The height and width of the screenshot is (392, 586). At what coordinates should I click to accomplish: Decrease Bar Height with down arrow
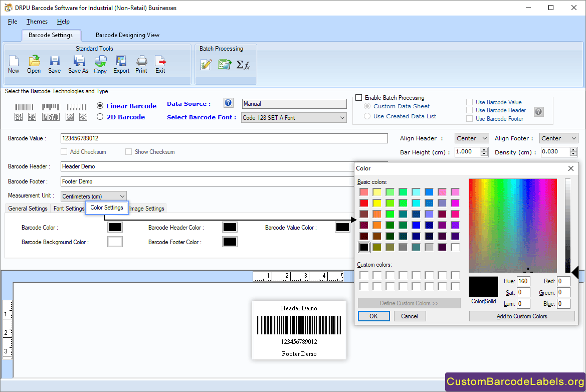pos(484,154)
